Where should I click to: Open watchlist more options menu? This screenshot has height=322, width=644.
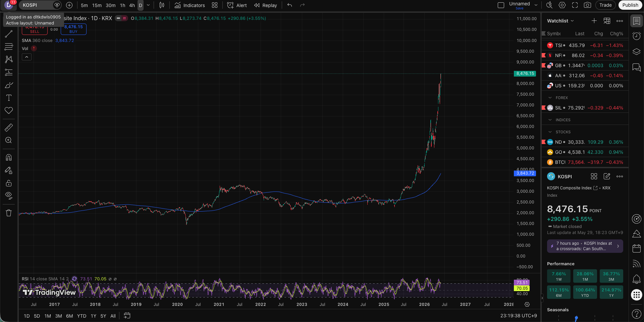point(620,21)
